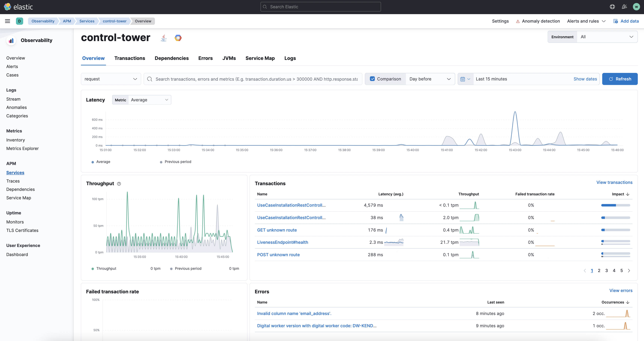Click the Last 15 minutes time range
Viewport: 644px width, 341px height.
pyautogui.click(x=491, y=79)
